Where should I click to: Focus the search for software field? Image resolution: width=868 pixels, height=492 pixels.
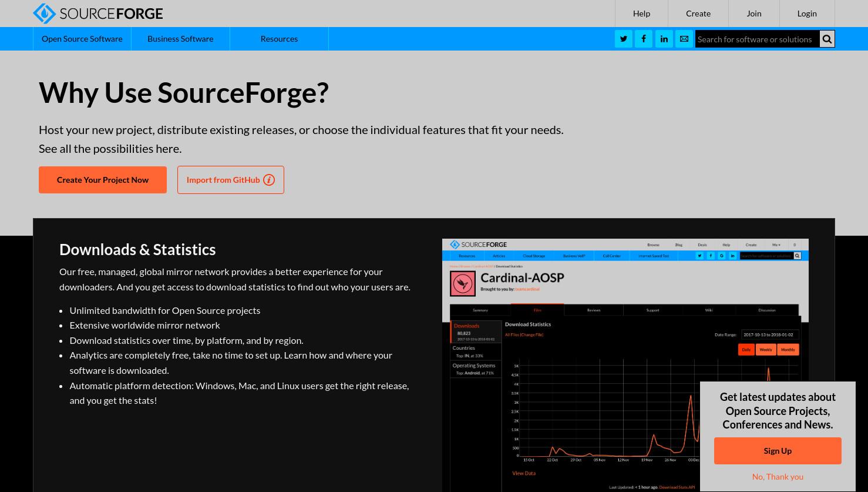(x=757, y=39)
